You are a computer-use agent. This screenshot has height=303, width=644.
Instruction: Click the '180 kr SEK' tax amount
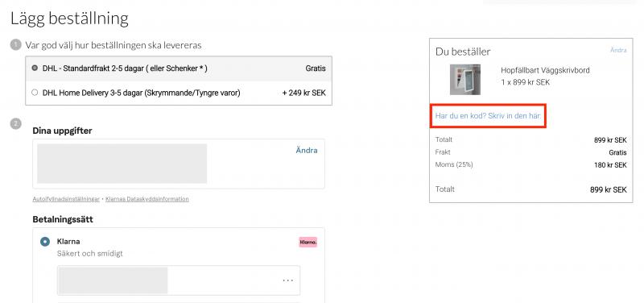(609, 165)
